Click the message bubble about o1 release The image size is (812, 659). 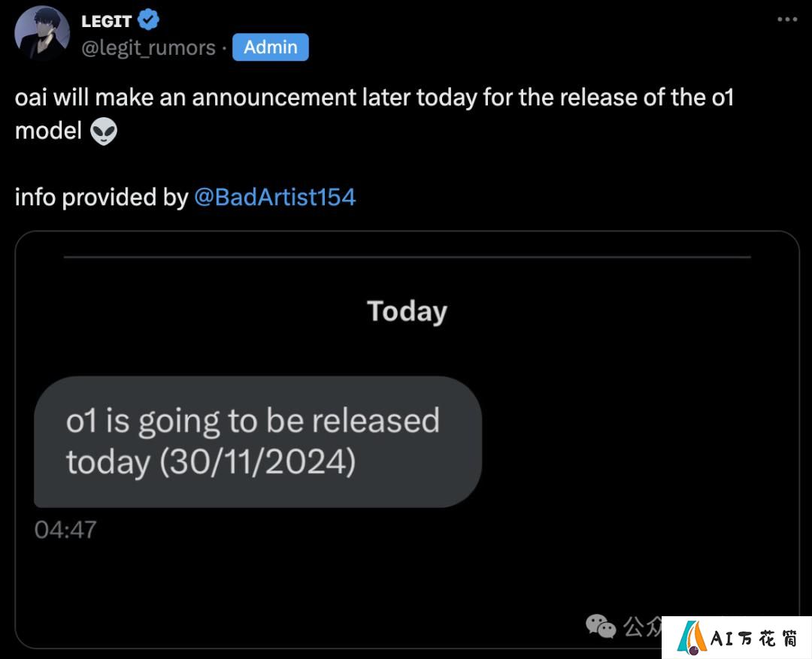point(258,442)
